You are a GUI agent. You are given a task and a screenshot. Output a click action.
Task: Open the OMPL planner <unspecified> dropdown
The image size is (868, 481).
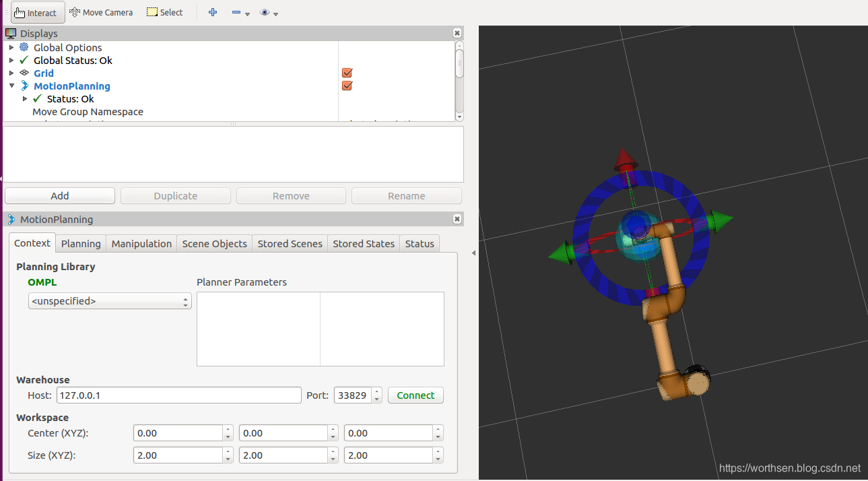(x=110, y=301)
